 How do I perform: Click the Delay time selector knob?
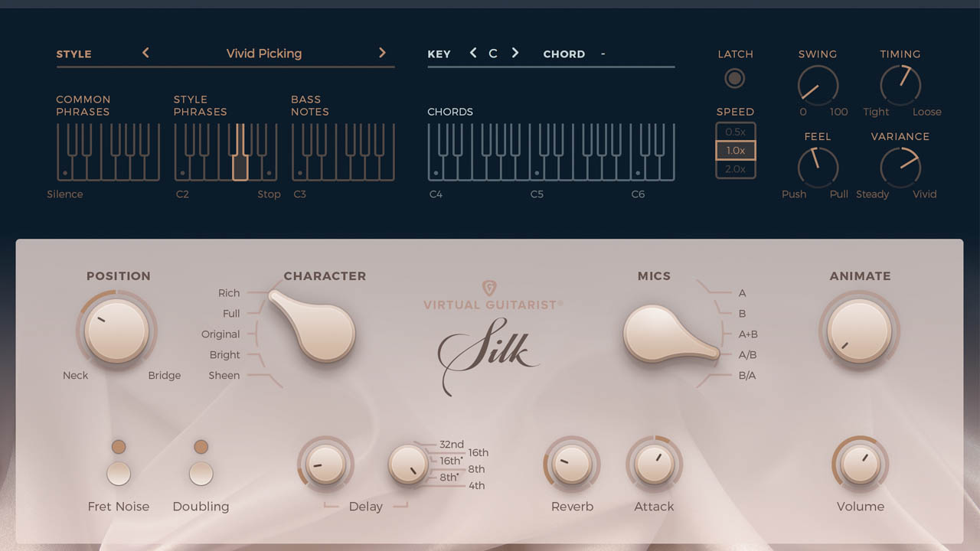point(407,465)
